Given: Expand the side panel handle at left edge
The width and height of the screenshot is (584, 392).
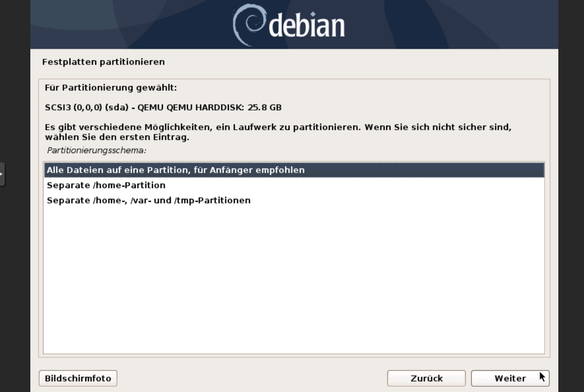Looking at the screenshot, I should [2, 174].
